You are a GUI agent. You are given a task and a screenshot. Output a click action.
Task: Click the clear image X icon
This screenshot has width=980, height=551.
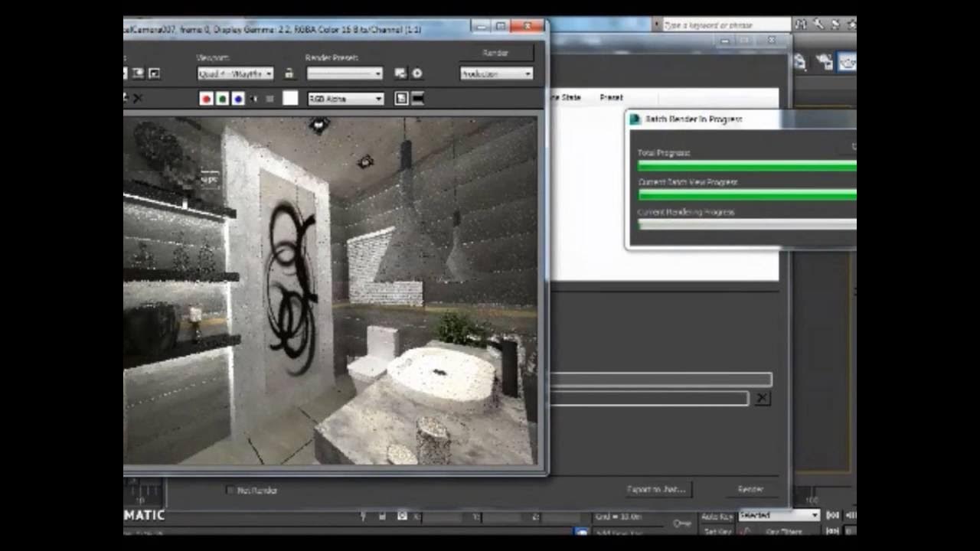pos(138,99)
